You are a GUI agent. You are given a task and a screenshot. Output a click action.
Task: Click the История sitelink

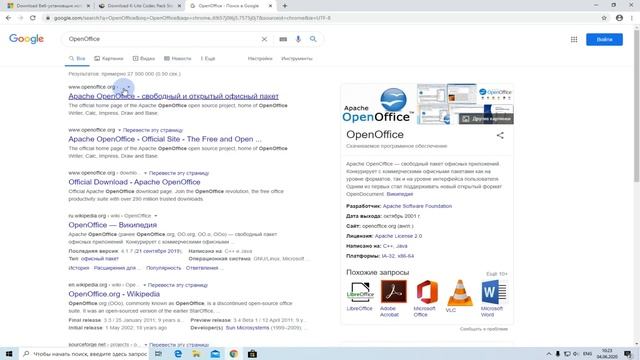79,268
